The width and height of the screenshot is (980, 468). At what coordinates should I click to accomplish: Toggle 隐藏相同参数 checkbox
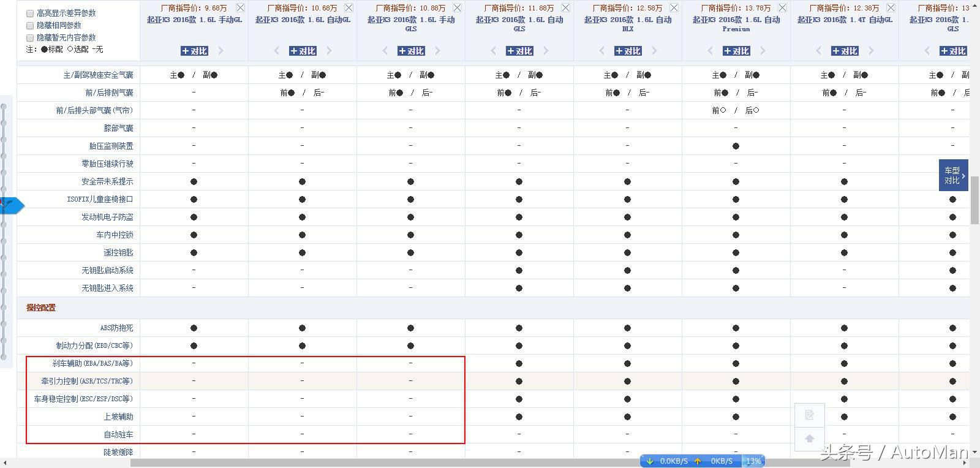click(x=30, y=25)
